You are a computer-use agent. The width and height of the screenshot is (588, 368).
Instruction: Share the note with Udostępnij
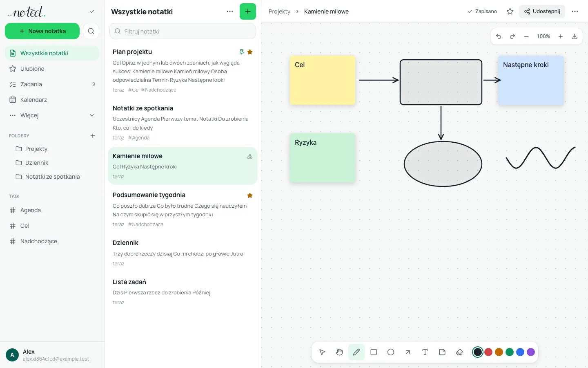pyautogui.click(x=542, y=11)
